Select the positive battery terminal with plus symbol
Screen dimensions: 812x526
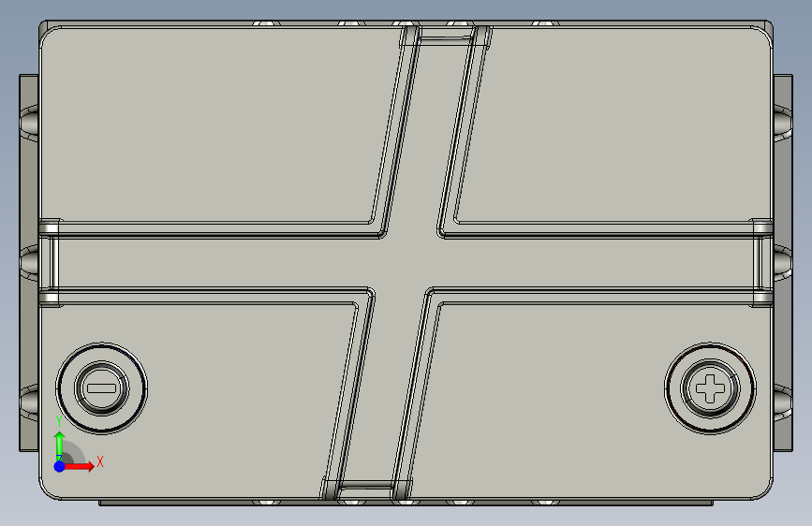(x=710, y=388)
